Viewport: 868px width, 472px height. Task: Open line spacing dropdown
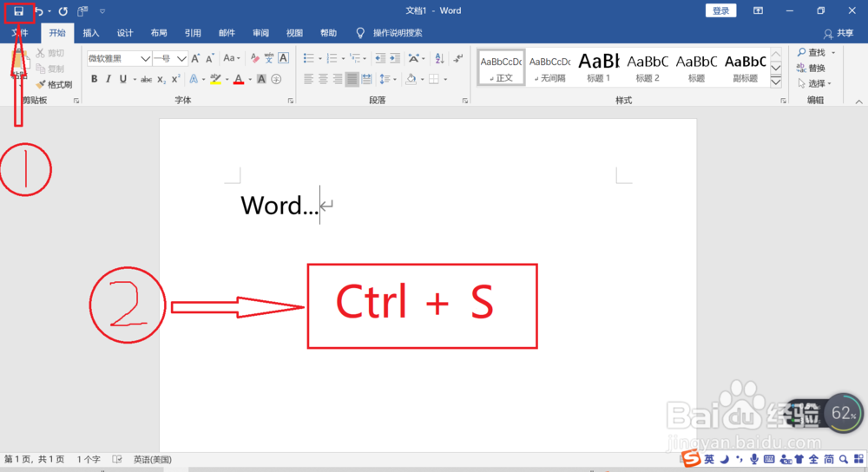[387, 79]
